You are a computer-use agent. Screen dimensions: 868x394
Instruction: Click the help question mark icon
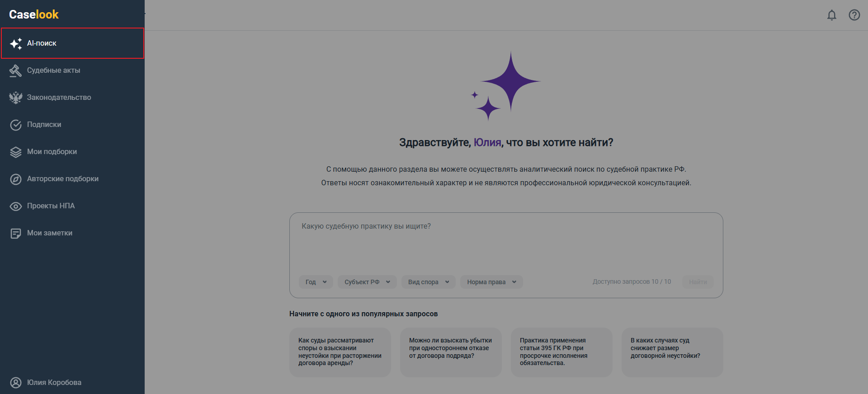[x=854, y=15]
